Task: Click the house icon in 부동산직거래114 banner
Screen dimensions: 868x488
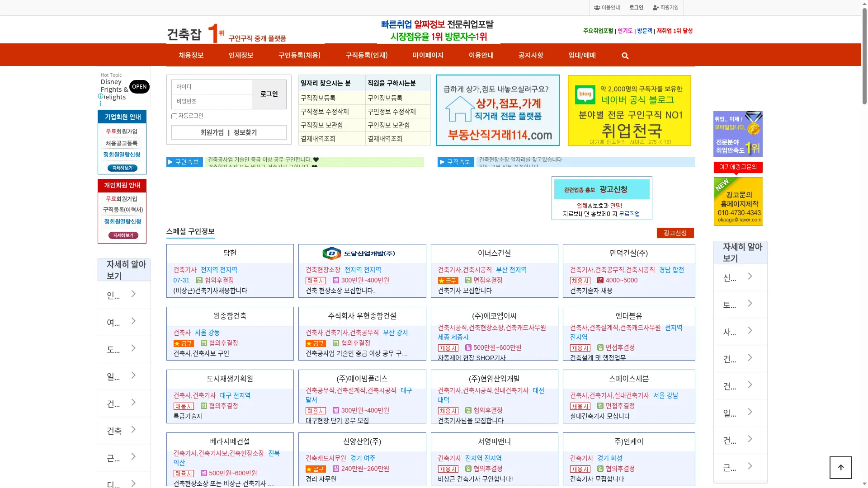Action: click(460, 109)
